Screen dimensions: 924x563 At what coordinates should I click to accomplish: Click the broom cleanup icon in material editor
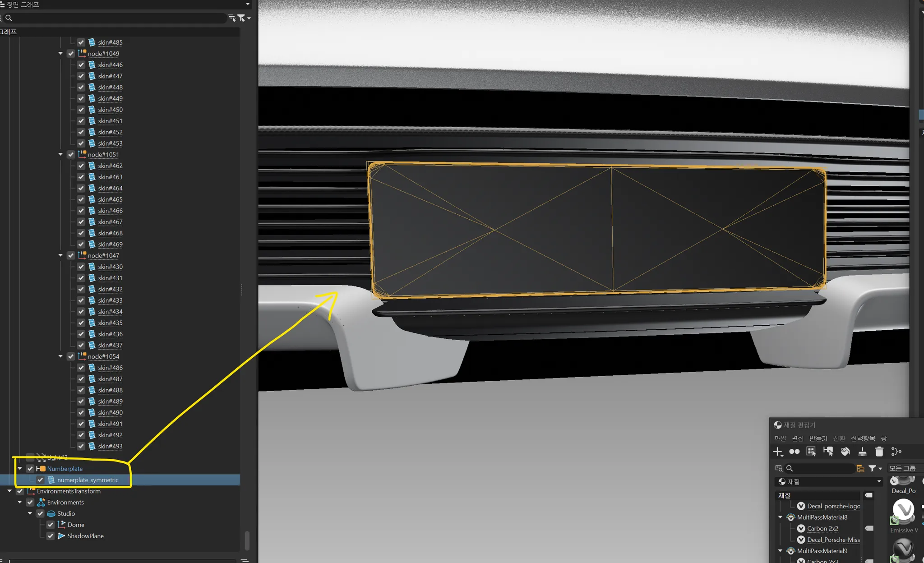pyautogui.click(x=862, y=452)
